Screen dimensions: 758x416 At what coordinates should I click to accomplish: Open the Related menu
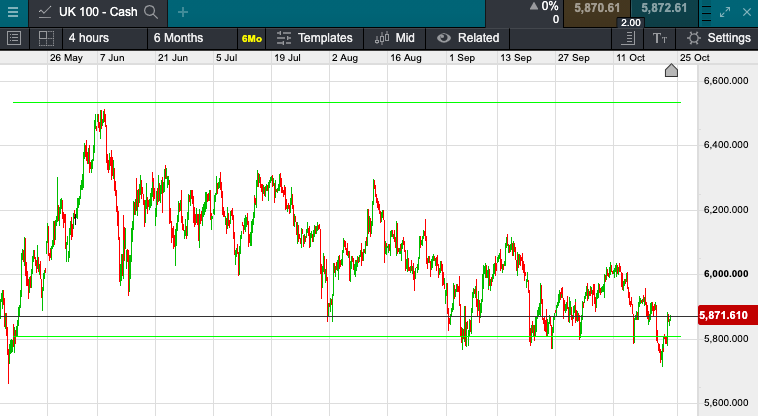467,38
